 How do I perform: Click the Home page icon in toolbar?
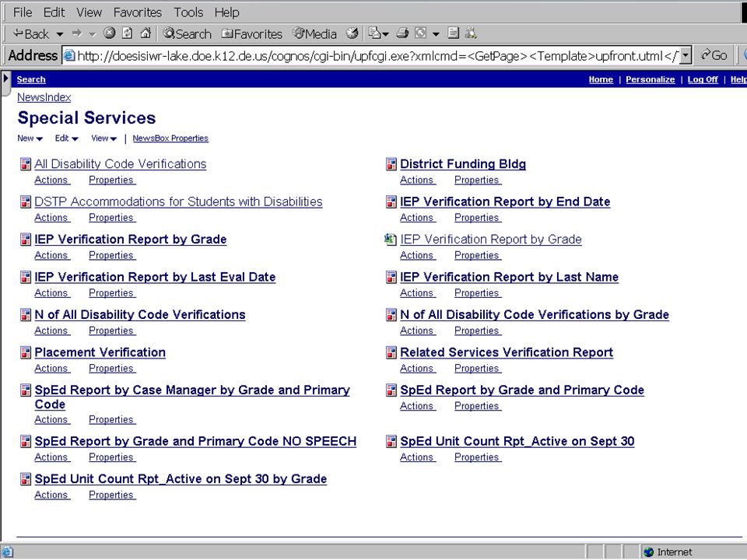click(146, 33)
